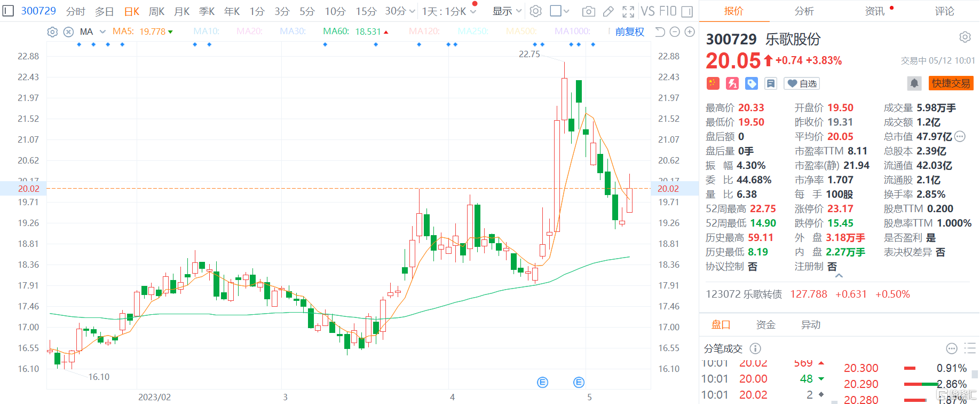Viewport: 980px width, 404px height.
Task: Click the blue tag icon
Action: point(752,83)
